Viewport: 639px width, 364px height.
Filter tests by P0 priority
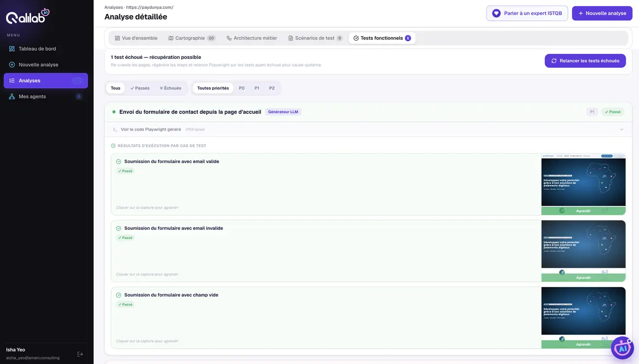(242, 88)
